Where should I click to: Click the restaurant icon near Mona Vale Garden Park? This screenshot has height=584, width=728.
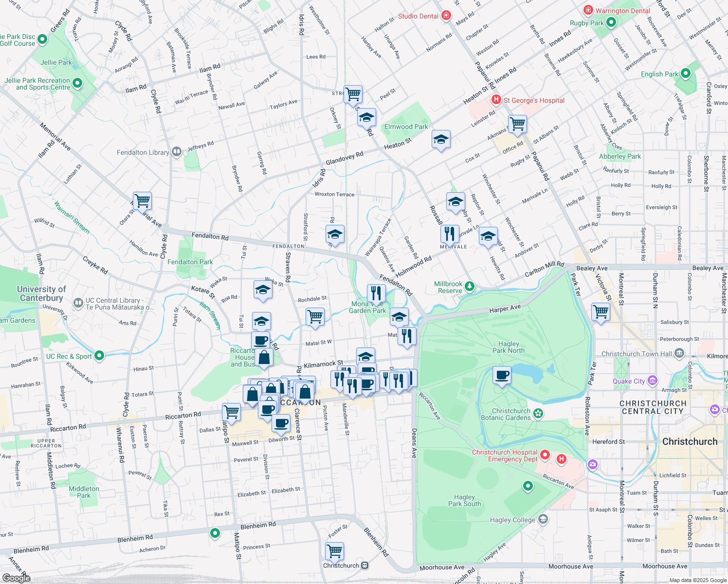tap(377, 292)
